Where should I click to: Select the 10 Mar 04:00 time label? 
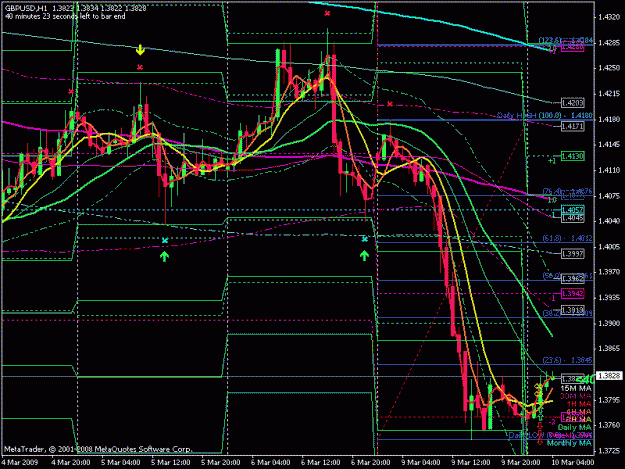(573, 462)
